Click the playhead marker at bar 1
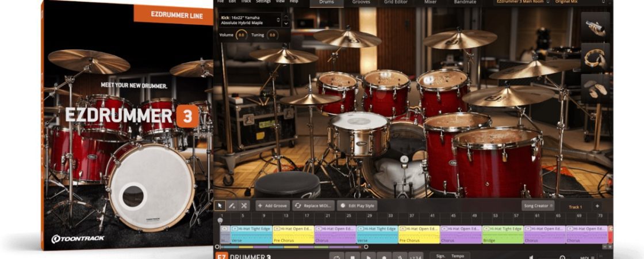The image size is (644, 259). click(x=220, y=220)
